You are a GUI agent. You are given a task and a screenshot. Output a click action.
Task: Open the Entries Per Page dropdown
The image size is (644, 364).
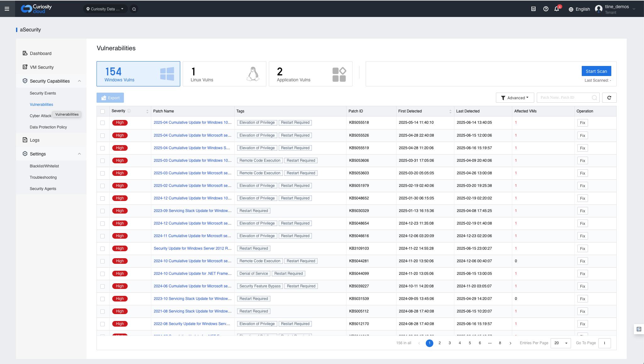pyautogui.click(x=561, y=343)
